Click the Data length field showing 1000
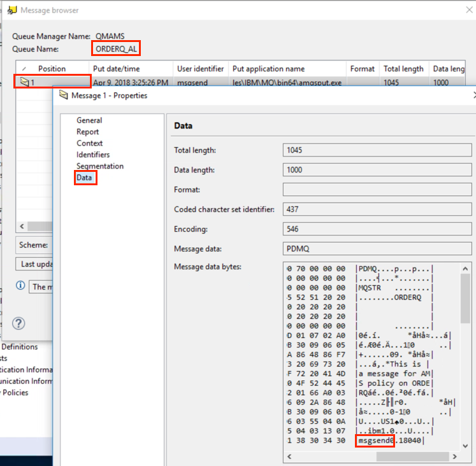This screenshot has width=476, height=466. point(377,170)
